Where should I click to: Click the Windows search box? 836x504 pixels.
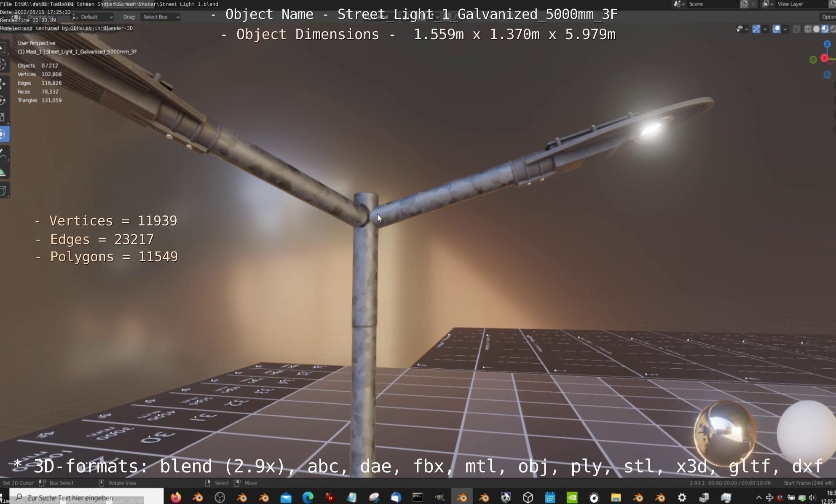(86, 498)
